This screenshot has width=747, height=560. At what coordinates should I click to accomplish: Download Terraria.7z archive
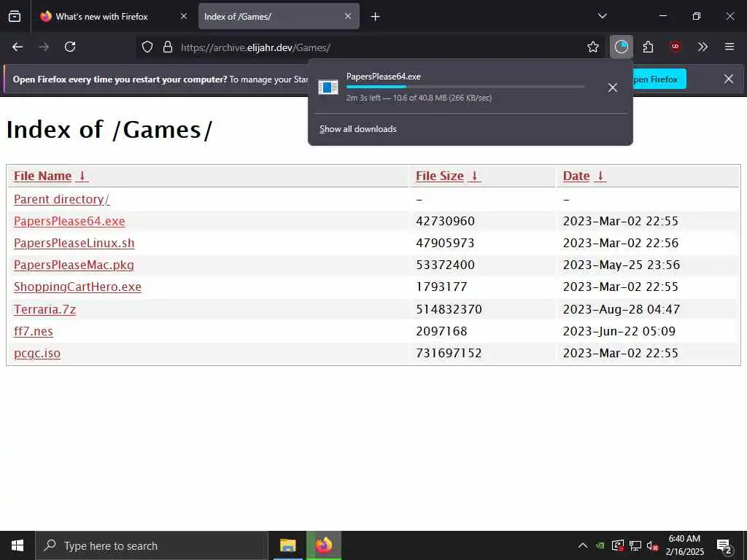tap(44, 309)
